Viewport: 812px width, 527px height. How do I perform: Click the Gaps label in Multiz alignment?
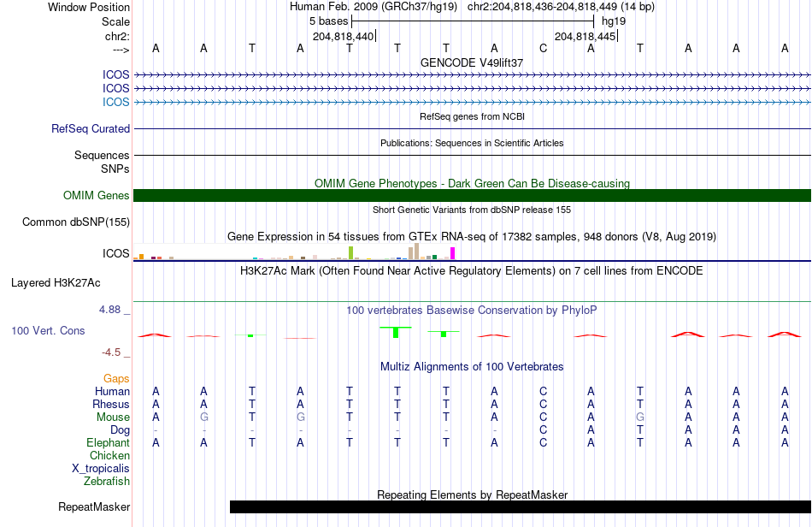[x=116, y=379]
